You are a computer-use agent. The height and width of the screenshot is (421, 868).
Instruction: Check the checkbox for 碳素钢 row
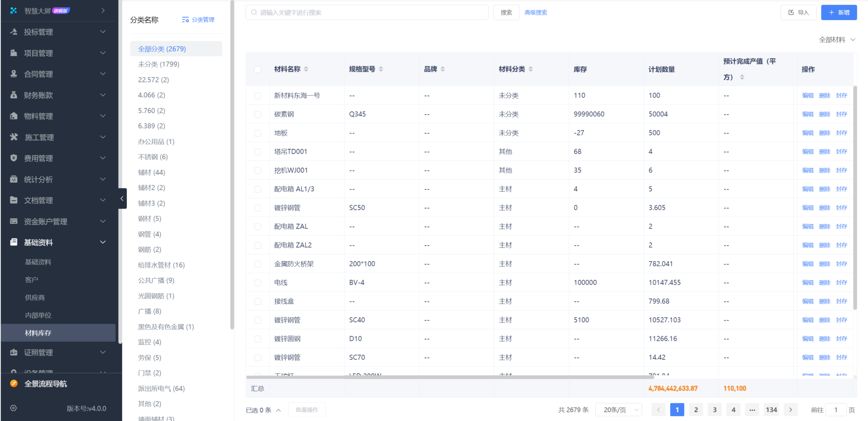(x=257, y=114)
